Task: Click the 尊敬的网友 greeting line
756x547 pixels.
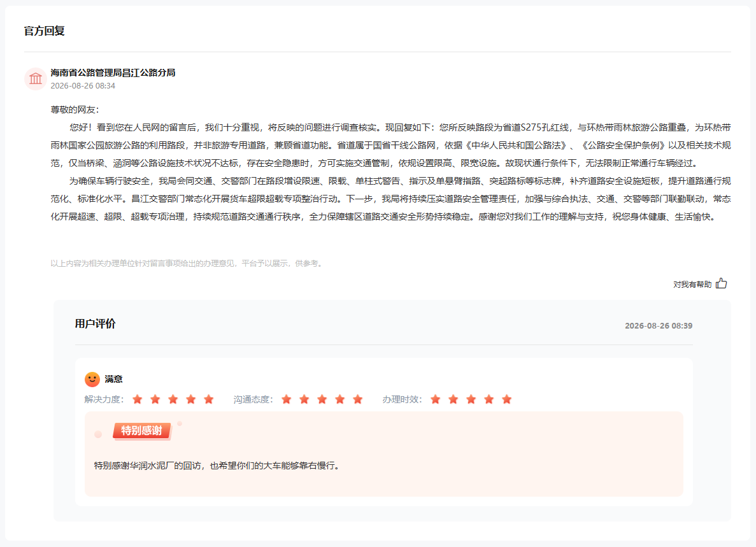Action: pyautogui.click(x=75, y=110)
